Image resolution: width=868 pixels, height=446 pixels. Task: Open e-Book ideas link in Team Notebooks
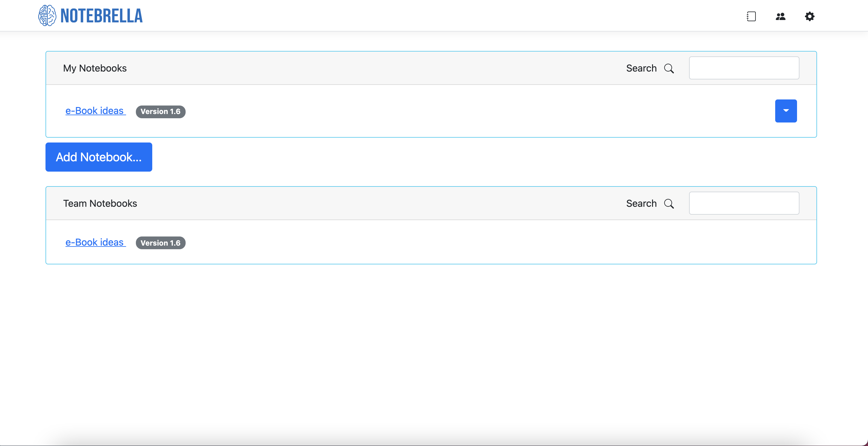tap(95, 242)
